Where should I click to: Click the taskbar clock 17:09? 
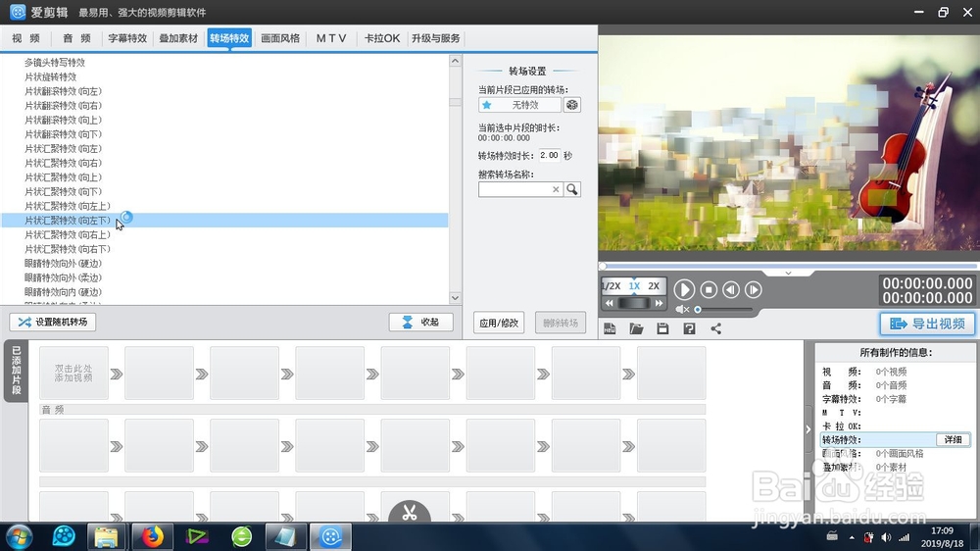coord(943,531)
